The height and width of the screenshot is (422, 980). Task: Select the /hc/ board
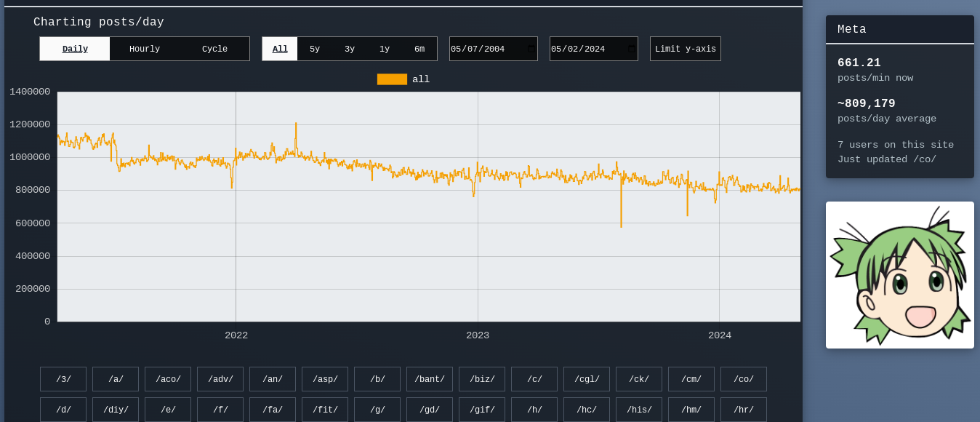point(587,410)
